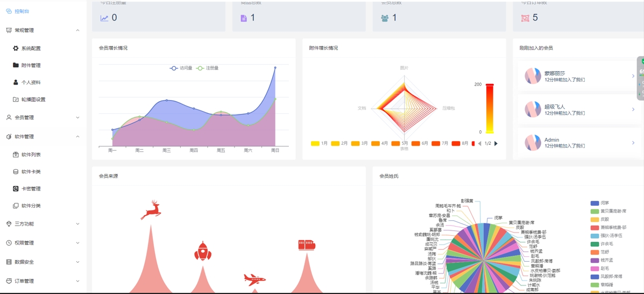644x294 pixels.
Task: Click the 卡密管理 icon
Action: coord(16,189)
